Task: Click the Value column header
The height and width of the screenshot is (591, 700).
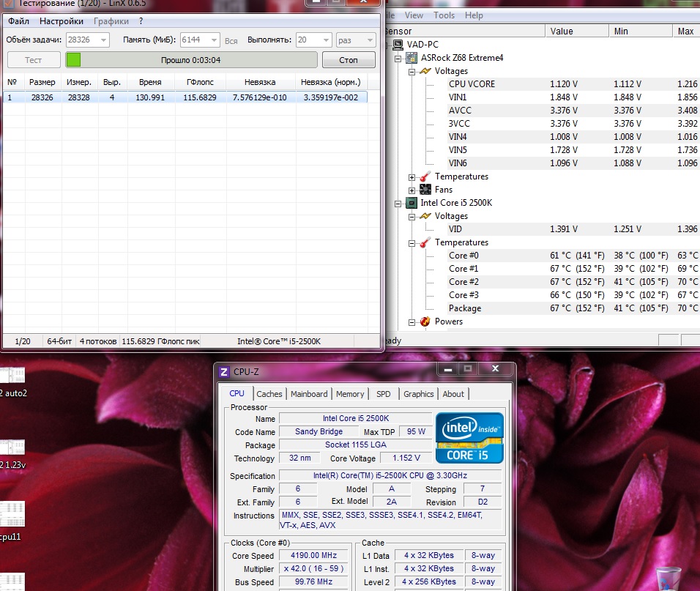Action: (x=577, y=31)
